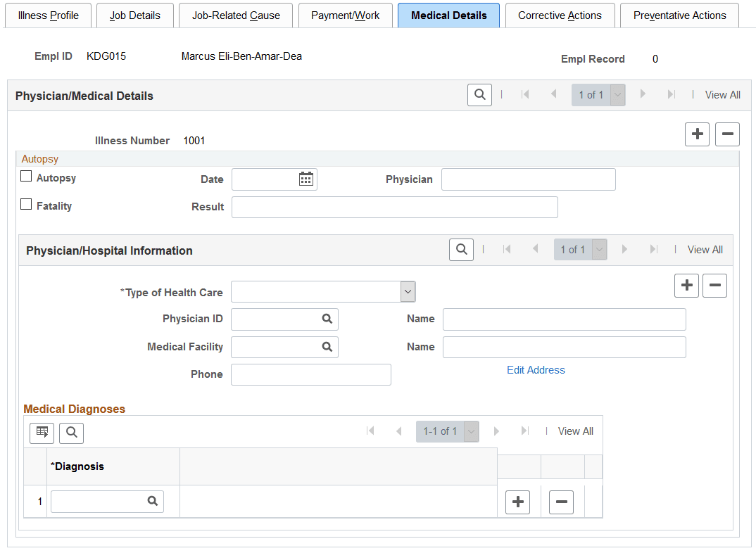Click the Medical Facility Name field
The height and width of the screenshot is (553, 756).
[564, 348]
